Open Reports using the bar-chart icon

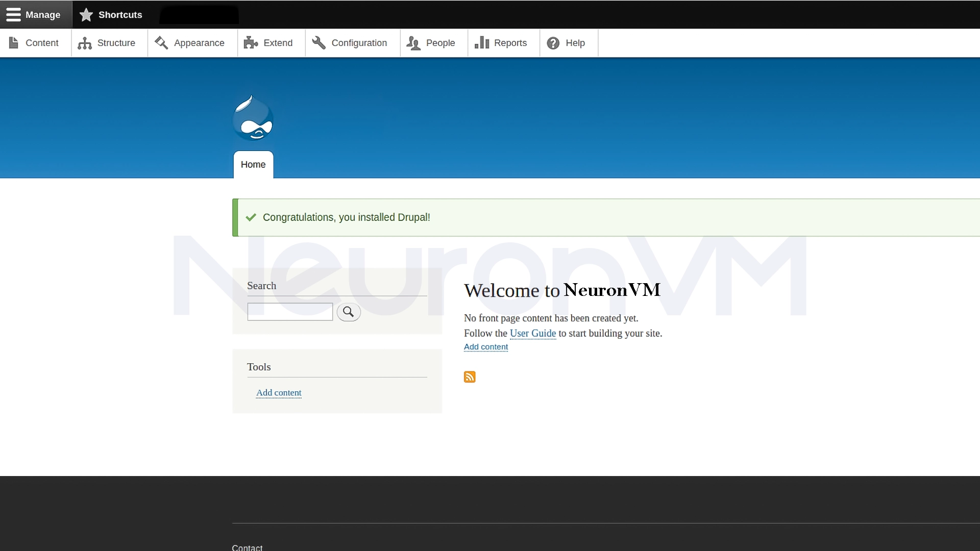coord(482,43)
